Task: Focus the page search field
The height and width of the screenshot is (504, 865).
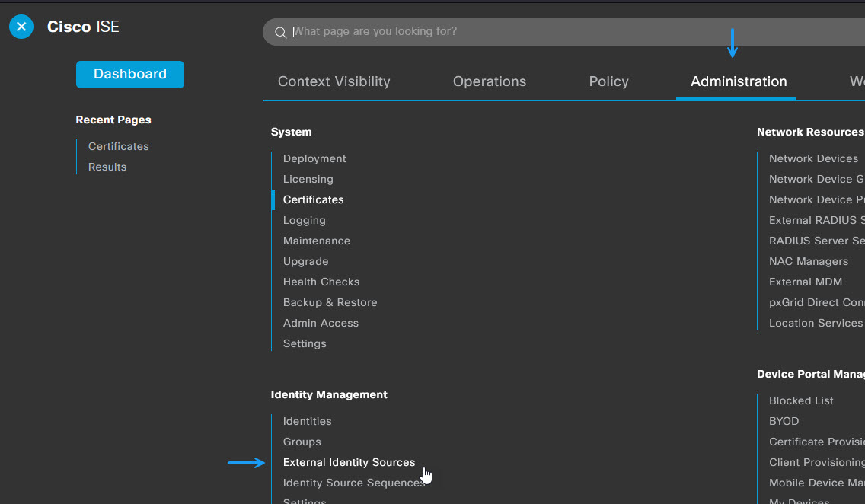Action: pos(563,32)
